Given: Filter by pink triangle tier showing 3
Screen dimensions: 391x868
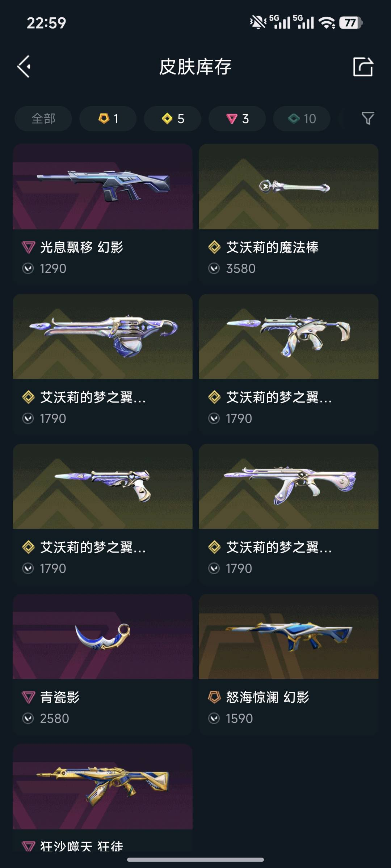Looking at the screenshot, I should (237, 119).
